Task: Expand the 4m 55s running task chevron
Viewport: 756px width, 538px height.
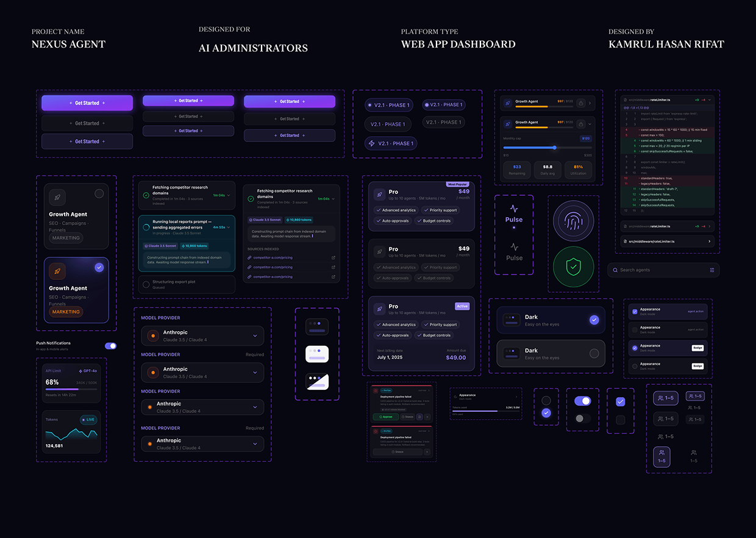Action: (229, 227)
